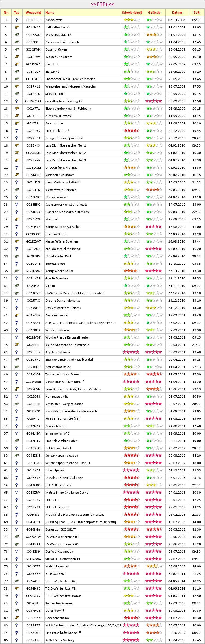The height and width of the screenshot is (644, 205).
Task: Click the >> FTFs << table title
Action: coord(102,4)
